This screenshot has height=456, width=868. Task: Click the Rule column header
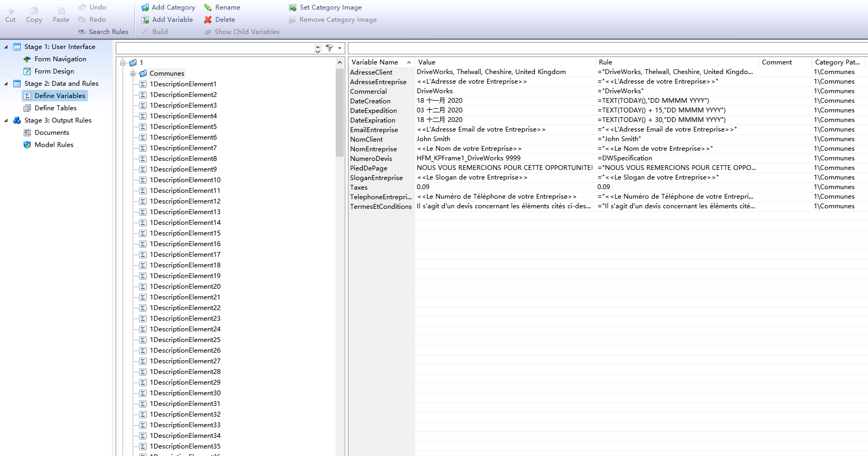coord(677,62)
